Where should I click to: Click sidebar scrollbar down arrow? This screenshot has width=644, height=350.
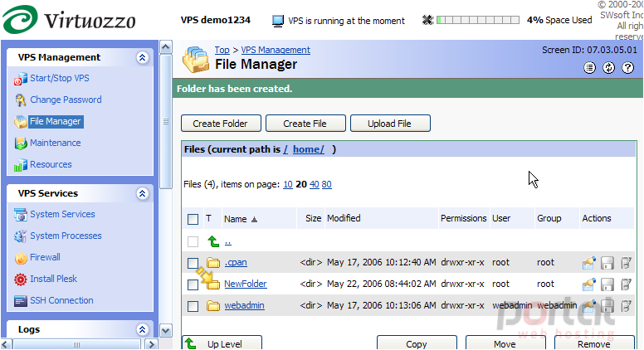coord(165,331)
